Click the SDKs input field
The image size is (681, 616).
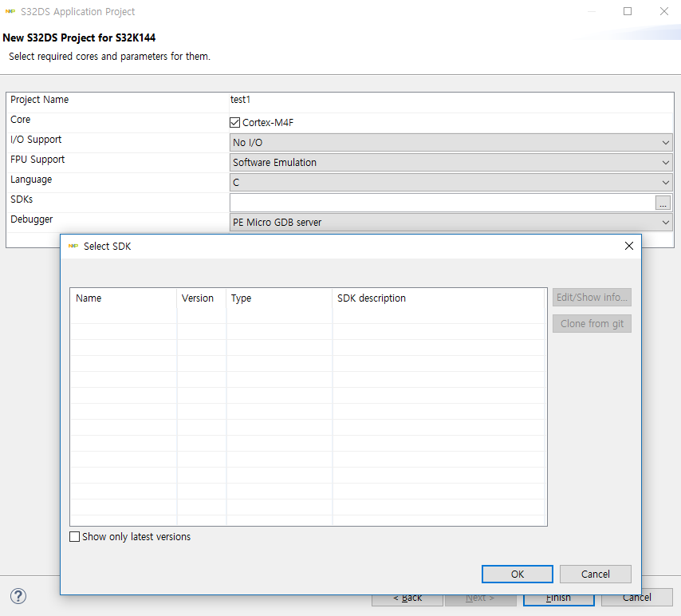(x=442, y=203)
